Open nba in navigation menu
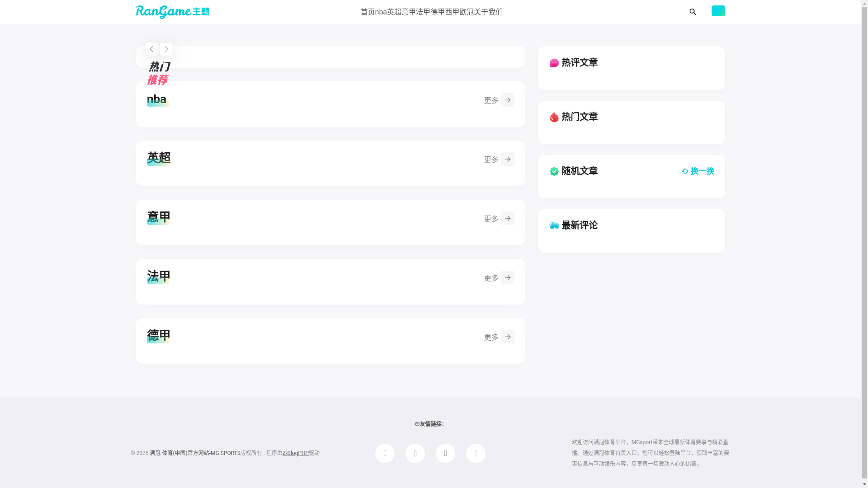Image resolution: width=868 pixels, height=488 pixels. 381,12
